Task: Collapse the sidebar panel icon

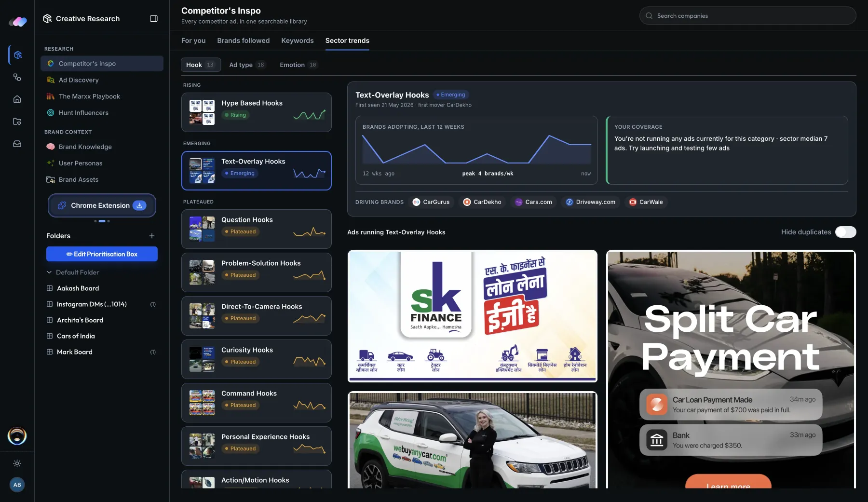Action: 154,18
